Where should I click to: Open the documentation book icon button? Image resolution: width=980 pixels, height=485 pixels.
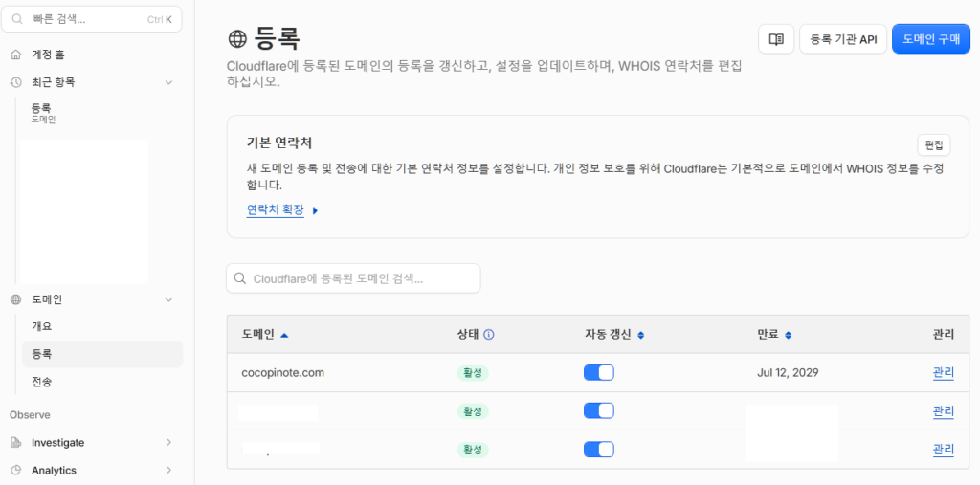point(776,39)
